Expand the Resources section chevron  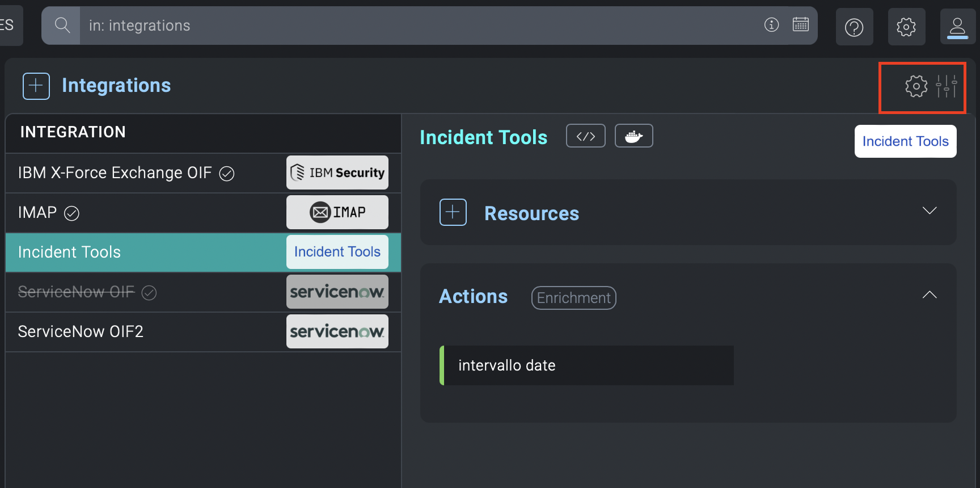929,211
